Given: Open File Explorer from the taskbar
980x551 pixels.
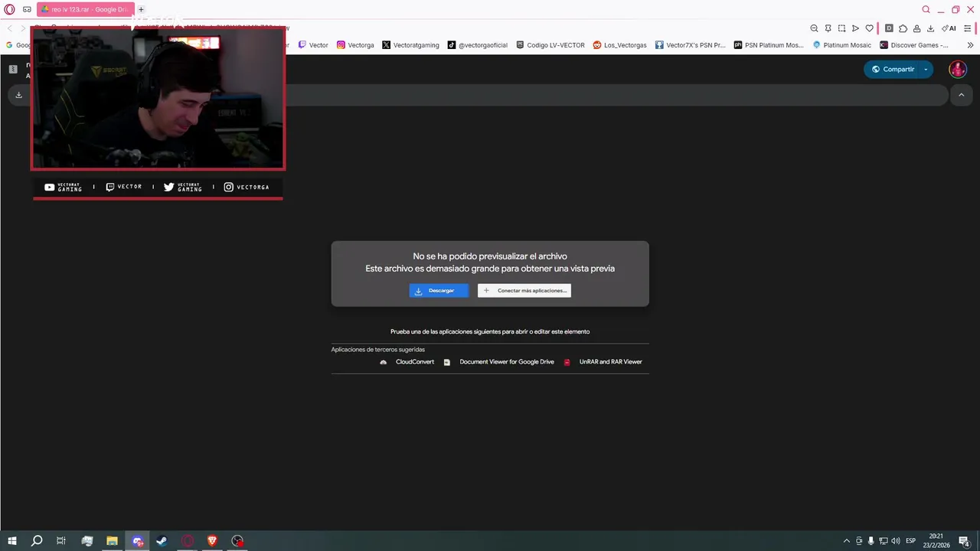Looking at the screenshot, I should (112, 541).
